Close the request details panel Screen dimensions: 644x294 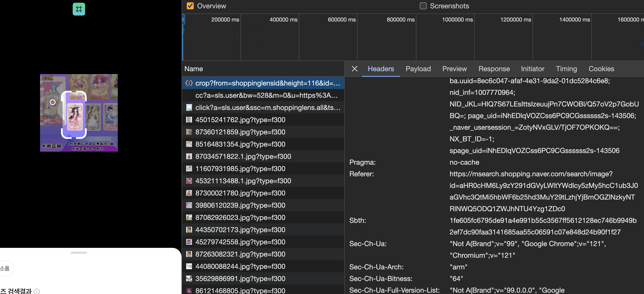click(354, 69)
